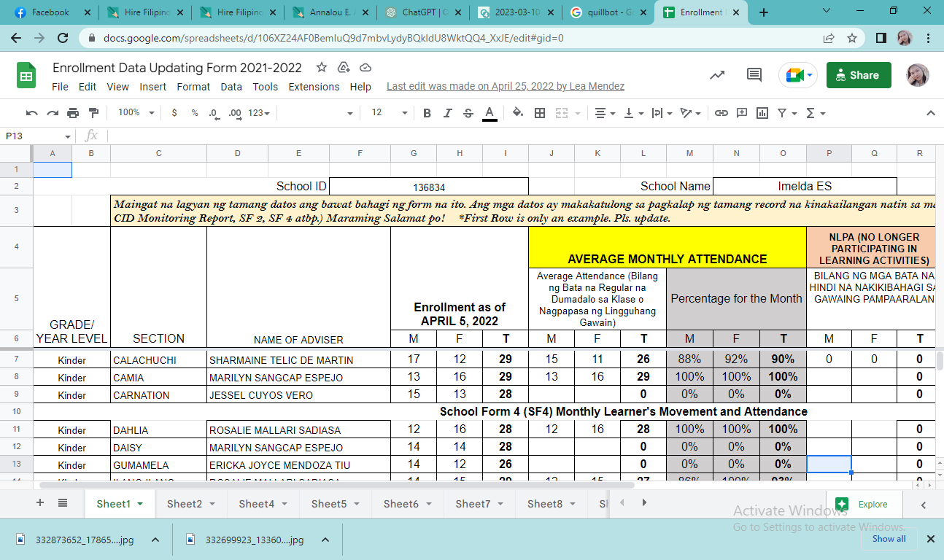Click the Share button
The height and width of the screenshot is (560, 944).
click(x=859, y=75)
